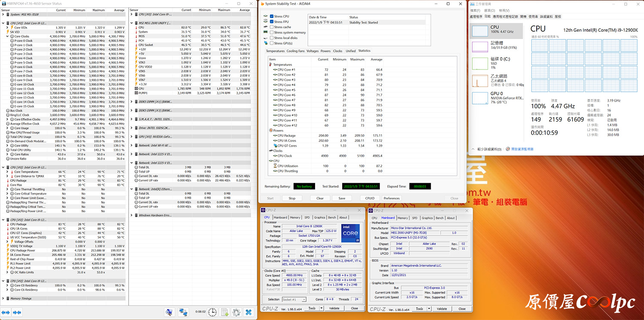Open SPD tab in right CPU-Z window
The height and width of the screenshot is (320, 644).
[414, 218]
